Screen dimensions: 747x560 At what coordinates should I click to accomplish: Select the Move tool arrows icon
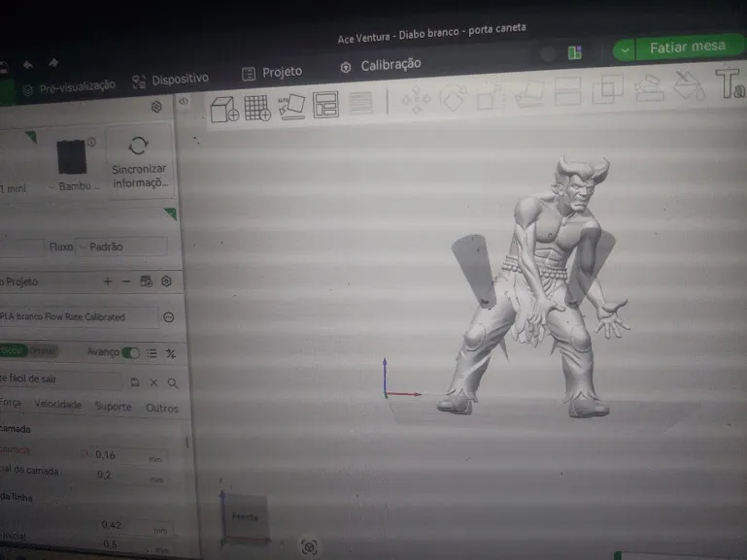(x=417, y=99)
